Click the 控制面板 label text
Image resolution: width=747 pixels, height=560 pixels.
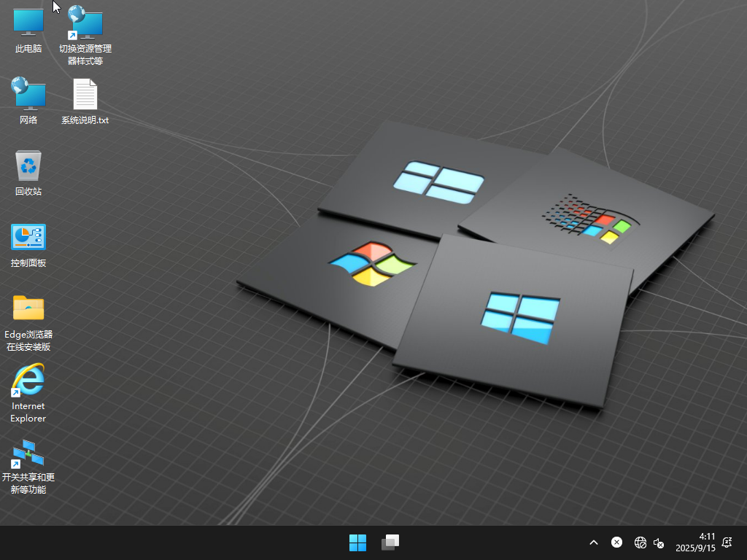(x=28, y=262)
